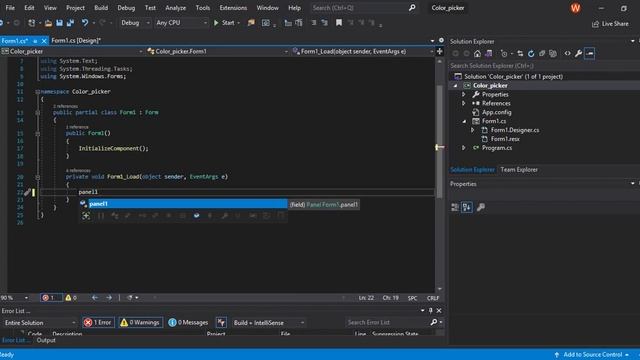Open the Color_picker.Form1 class dropdown

217,51
